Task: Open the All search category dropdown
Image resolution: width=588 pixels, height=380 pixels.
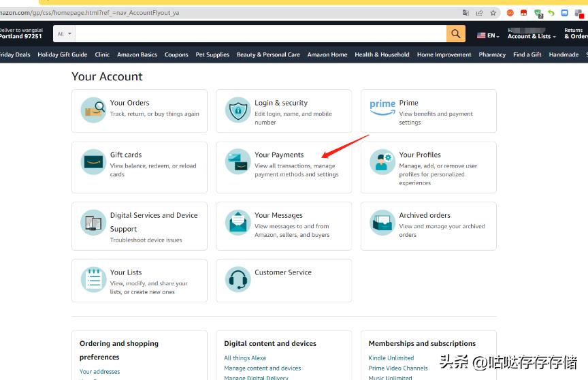Action: pos(64,34)
